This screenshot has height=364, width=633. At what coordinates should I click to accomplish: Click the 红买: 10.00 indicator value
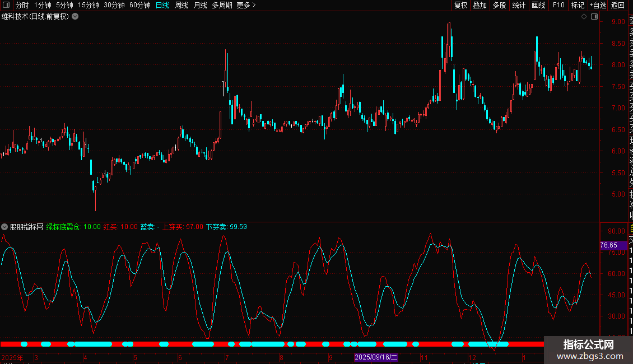120,227
